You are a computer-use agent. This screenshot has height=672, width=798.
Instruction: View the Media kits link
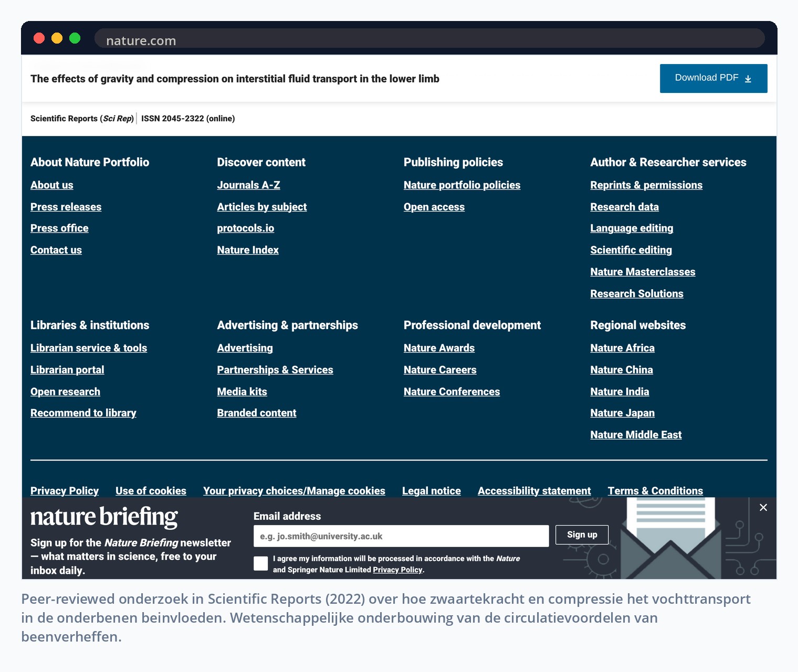coord(242,392)
